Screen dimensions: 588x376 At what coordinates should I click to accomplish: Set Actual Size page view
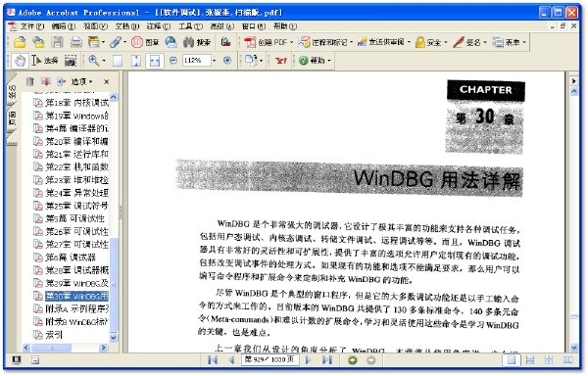(118, 61)
